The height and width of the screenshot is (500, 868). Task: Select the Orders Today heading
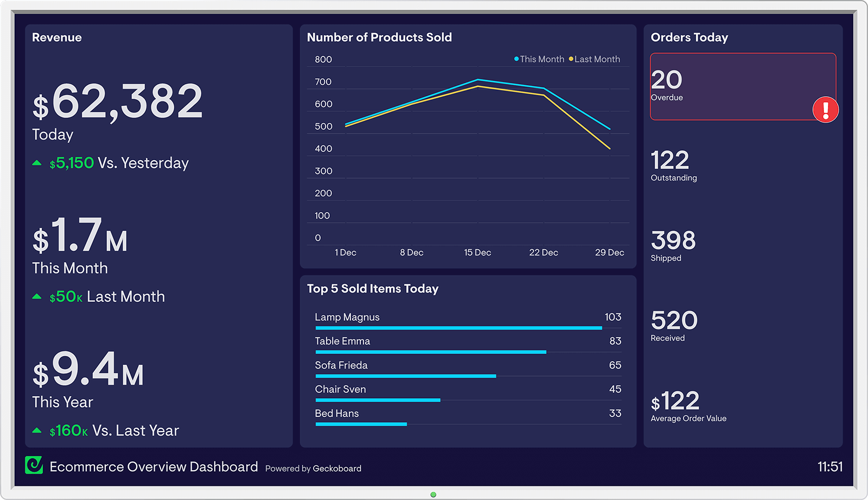(x=690, y=37)
